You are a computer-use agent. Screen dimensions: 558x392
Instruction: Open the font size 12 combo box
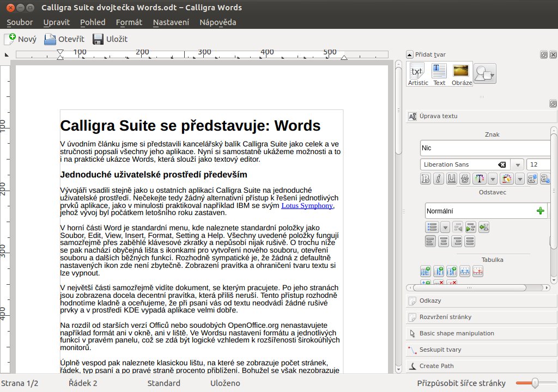click(538, 164)
